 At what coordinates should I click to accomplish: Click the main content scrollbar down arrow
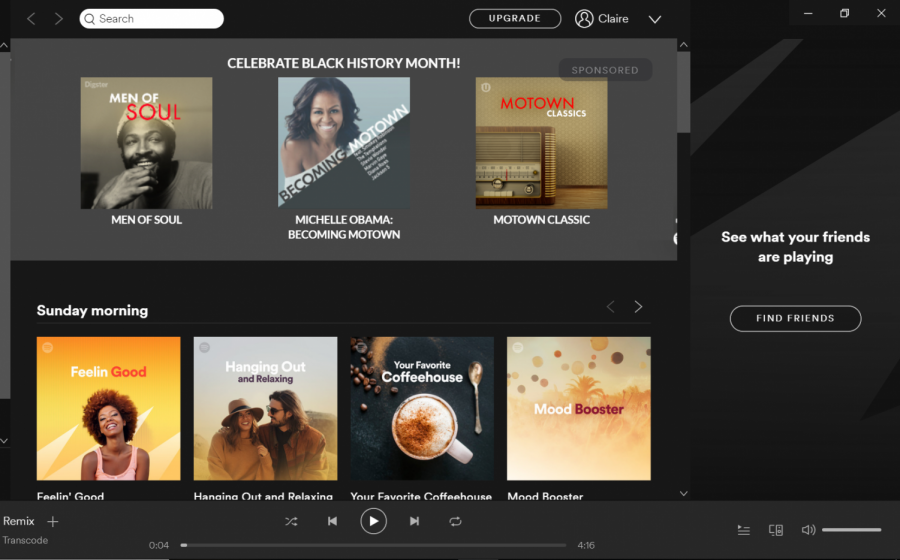(x=684, y=493)
